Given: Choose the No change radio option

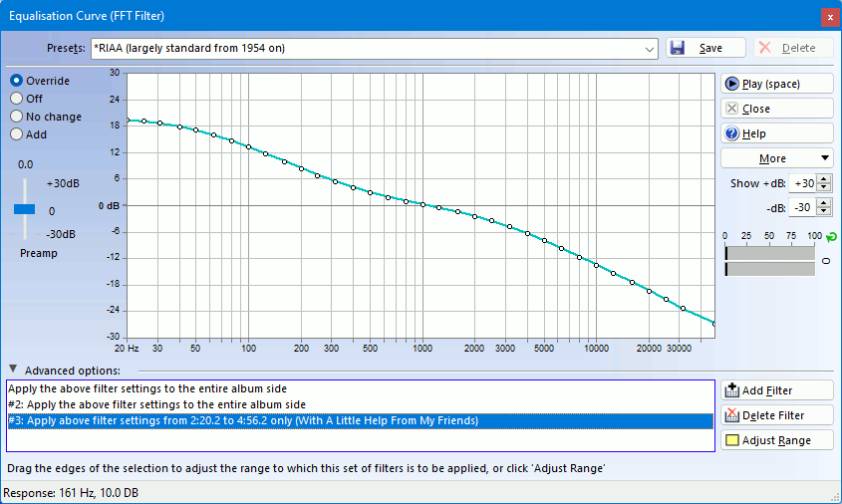Looking at the screenshot, I should [x=16, y=117].
